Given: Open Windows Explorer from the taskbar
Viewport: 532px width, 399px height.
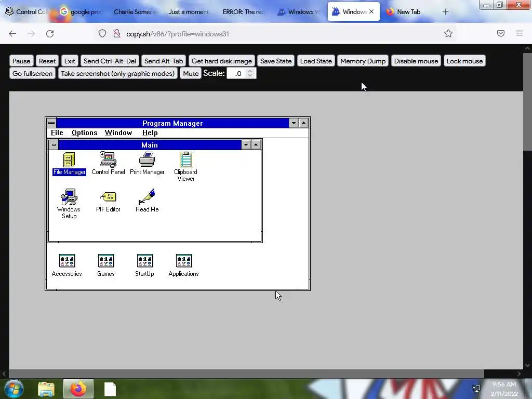Looking at the screenshot, I should (46, 389).
